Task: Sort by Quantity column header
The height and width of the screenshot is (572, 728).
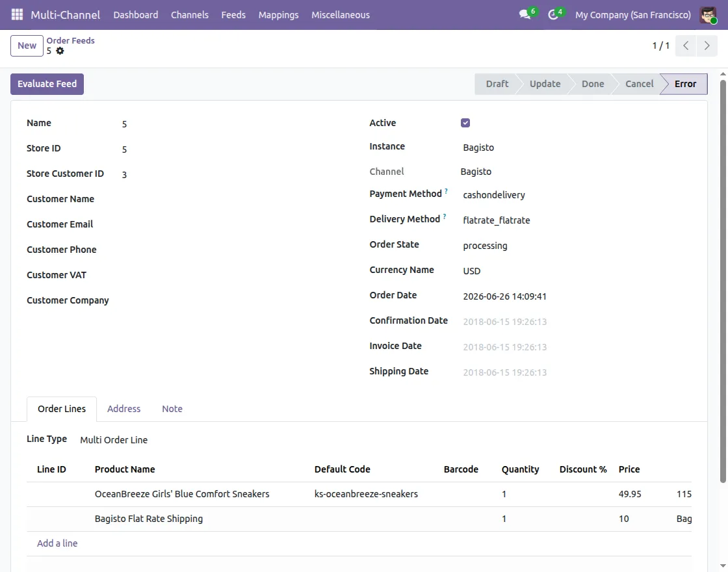Action: tap(520, 469)
